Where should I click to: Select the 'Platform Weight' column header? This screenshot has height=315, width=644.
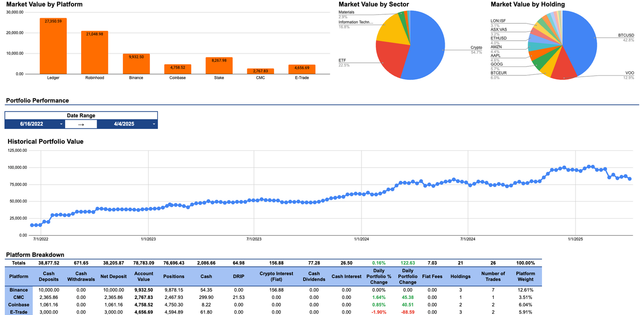[525, 277]
